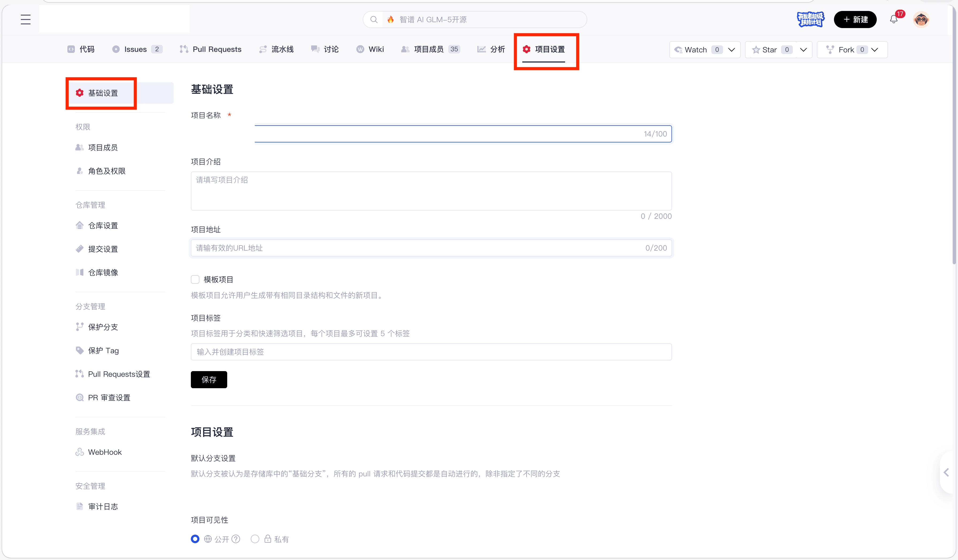Expand the Star dropdown
This screenshot has height=560, width=958.
804,49
